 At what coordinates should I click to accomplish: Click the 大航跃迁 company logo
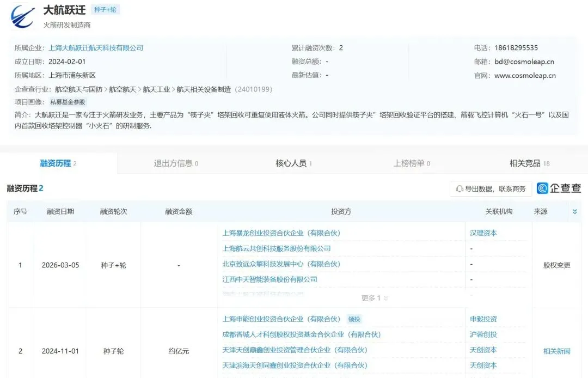pyautogui.click(x=23, y=16)
